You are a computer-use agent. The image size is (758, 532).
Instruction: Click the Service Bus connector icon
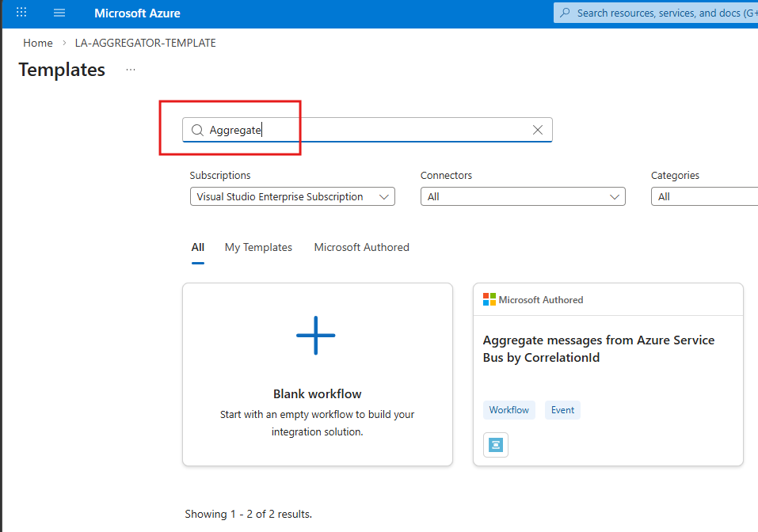[x=496, y=445]
